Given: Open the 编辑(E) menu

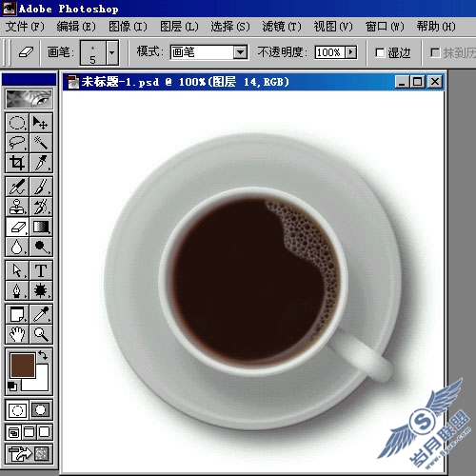Looking at the screenshot, I should coord(76,27).
